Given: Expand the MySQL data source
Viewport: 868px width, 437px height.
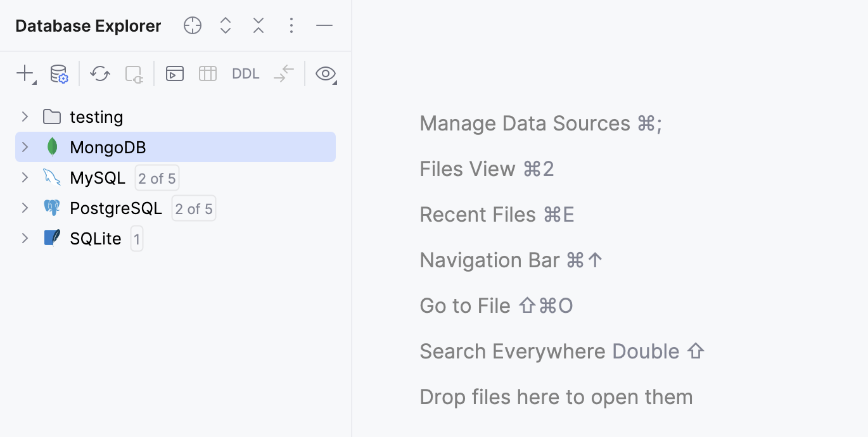Looking at the screenshot, I should tap(24, 177).
